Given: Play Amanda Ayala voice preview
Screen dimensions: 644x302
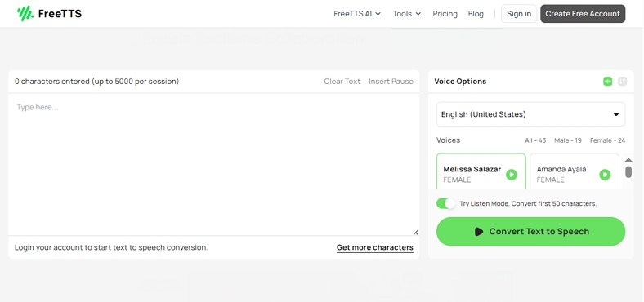Looking at the screenshot, I should (x=605, y=175).
